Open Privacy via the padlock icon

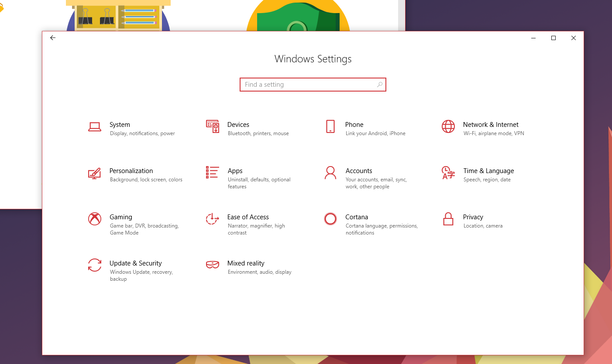point(448,219)
